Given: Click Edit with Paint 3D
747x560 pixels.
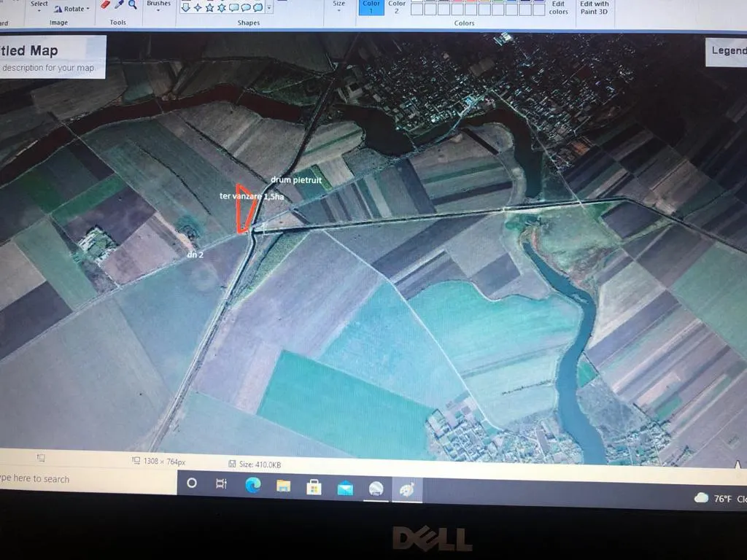Looking at the screenshot, I should [x=594, y=7].
